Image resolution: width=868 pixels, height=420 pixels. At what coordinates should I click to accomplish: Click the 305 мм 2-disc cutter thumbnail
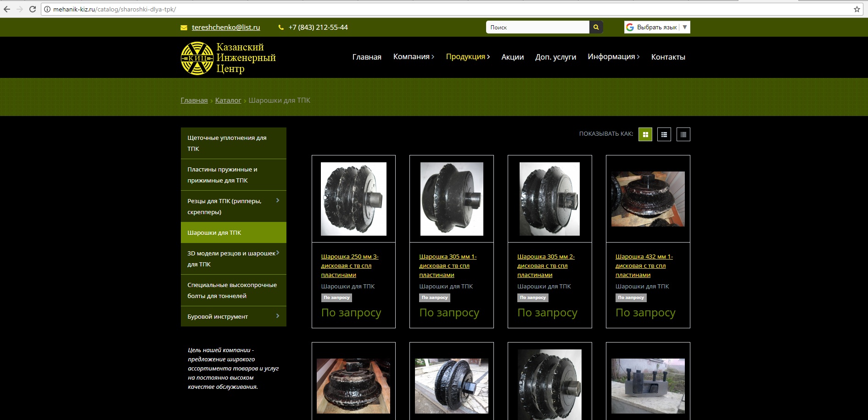point(549,199)
